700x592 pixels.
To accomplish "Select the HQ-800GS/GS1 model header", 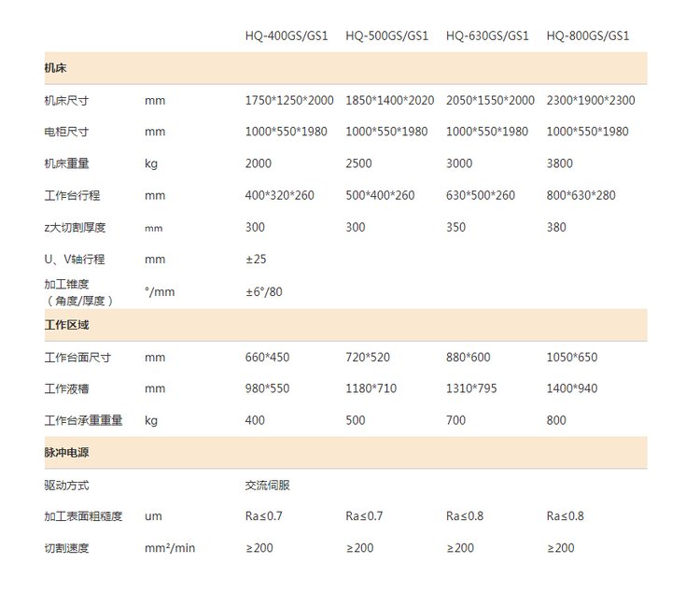I will point(588,36).
